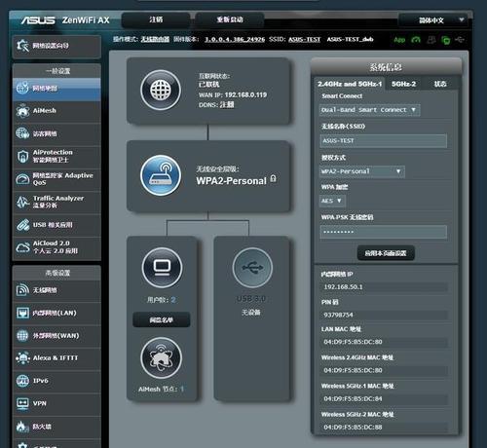Click the ASUS-TEST_dwb SSID link
487x448 pixels.
click(350, 40)
